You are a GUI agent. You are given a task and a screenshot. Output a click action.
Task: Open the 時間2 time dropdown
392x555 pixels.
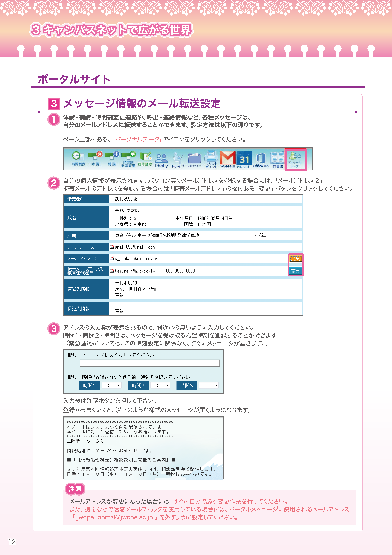point(160,385)
